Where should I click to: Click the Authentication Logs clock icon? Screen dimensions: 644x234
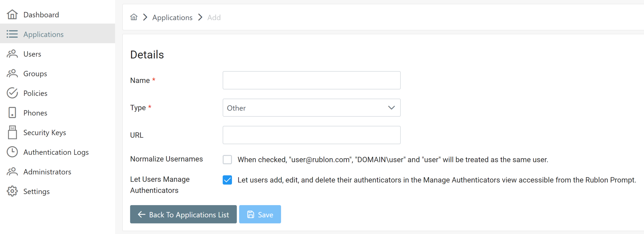coord(12,152)
